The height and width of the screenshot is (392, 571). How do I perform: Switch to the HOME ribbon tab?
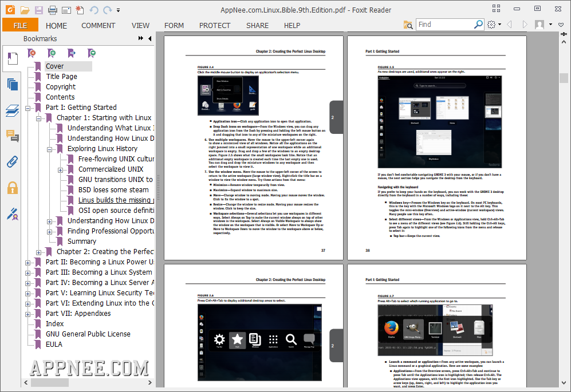pyautogui.click(x=57, y=26)
